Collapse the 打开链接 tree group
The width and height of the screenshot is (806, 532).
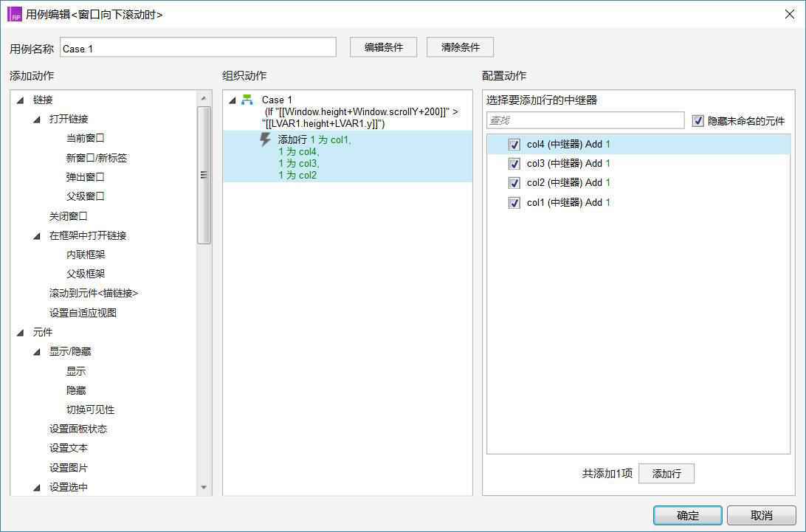pyautogui.click(x=37, y=120)
